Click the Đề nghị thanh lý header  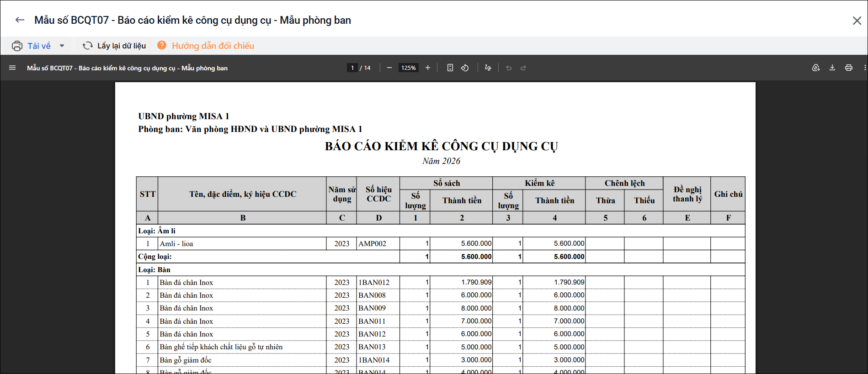(687, 194)
